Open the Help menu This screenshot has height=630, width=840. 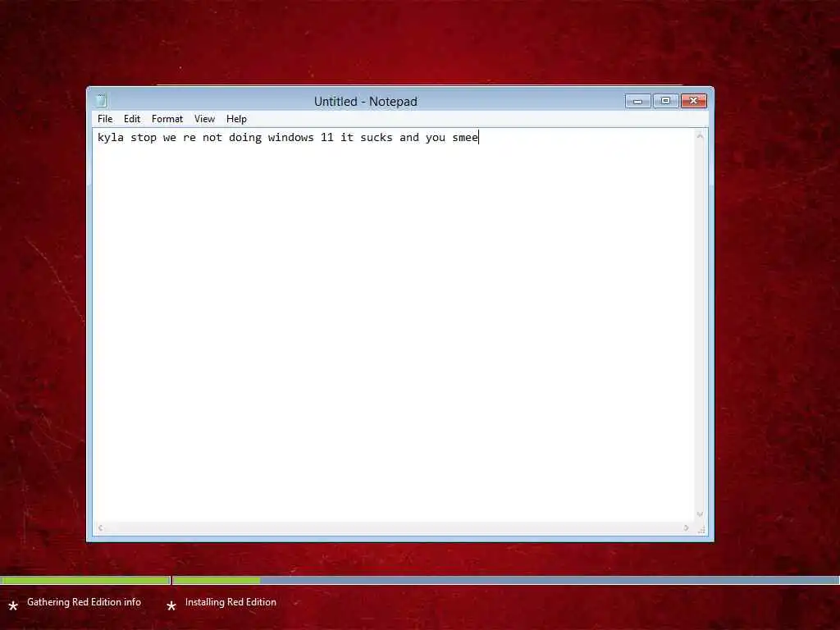point(236,119)
